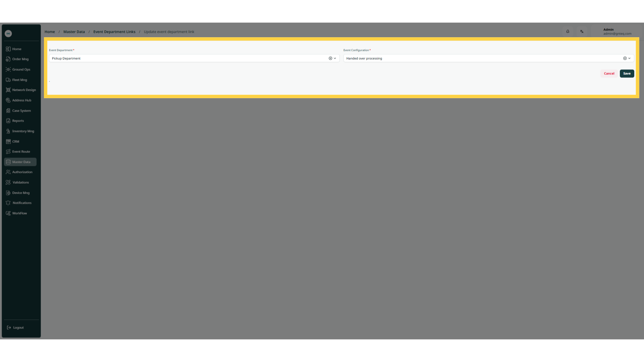
Task: Click the Handed over processing field
Action: pos(489,58)
